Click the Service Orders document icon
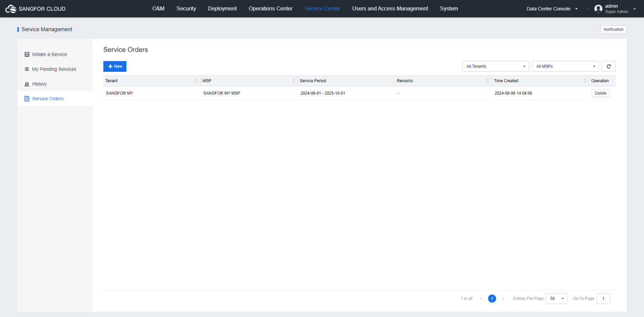 click(x=27, y=99)
